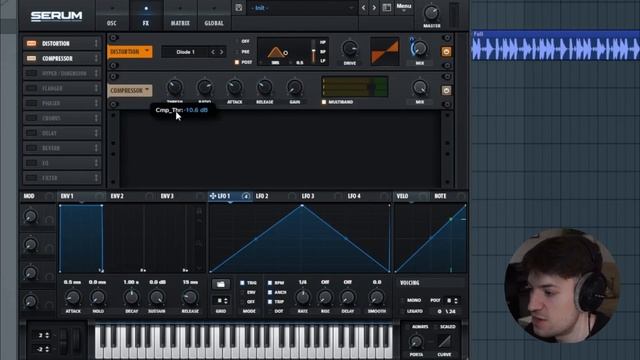Click the distortion HP/BP/LP filter type slider

pyautogui.click(x=313, y=51)
